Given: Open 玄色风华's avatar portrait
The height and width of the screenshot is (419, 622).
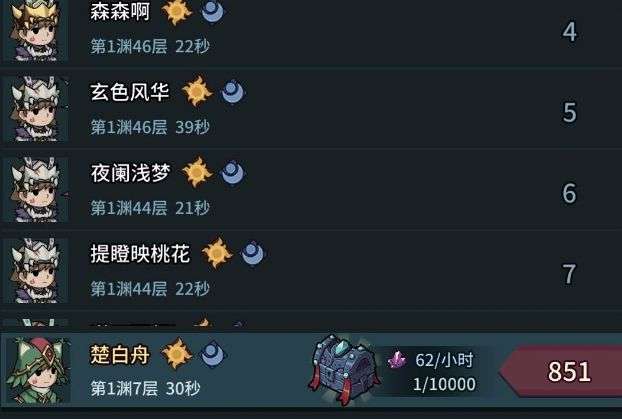Looking at the screenshot, I should tap(36, 109).
